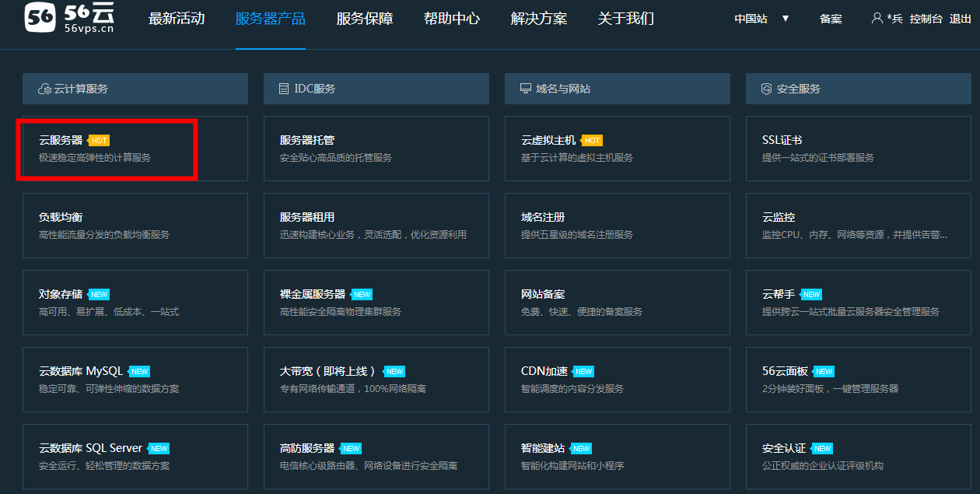Expand the 服务器产品 menu
This screenshot has height=494, width=980.
coord(271,18)
